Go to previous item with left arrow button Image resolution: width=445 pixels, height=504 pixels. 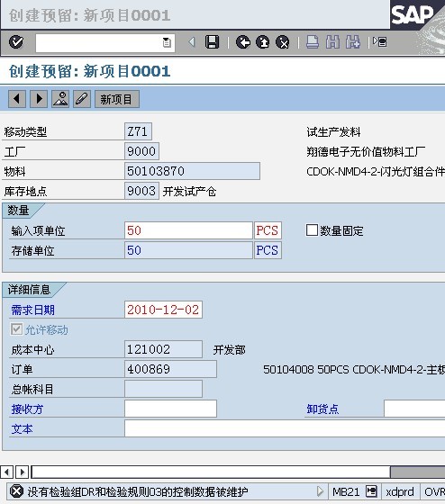coord(17,99)
